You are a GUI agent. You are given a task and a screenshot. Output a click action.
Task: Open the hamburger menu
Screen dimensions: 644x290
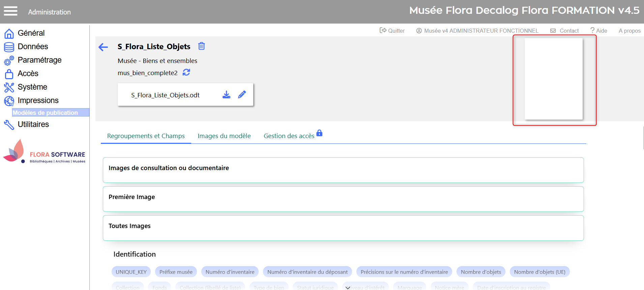pos(10,11)
